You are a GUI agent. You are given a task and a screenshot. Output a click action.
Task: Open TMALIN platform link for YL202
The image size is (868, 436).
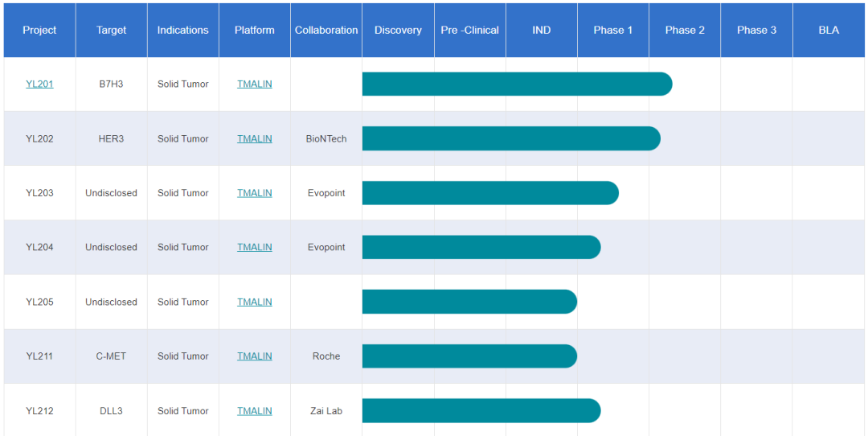click(x=255, y=138)
